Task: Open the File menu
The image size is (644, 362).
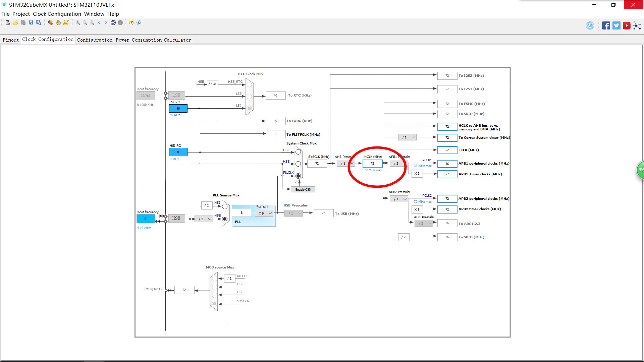Action: [x=5, y=14]
